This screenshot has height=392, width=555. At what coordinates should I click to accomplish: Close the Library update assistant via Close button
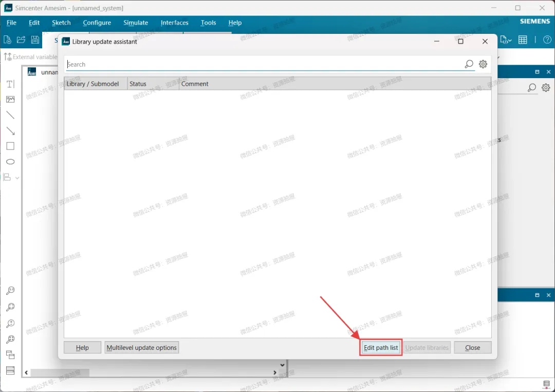473,347
